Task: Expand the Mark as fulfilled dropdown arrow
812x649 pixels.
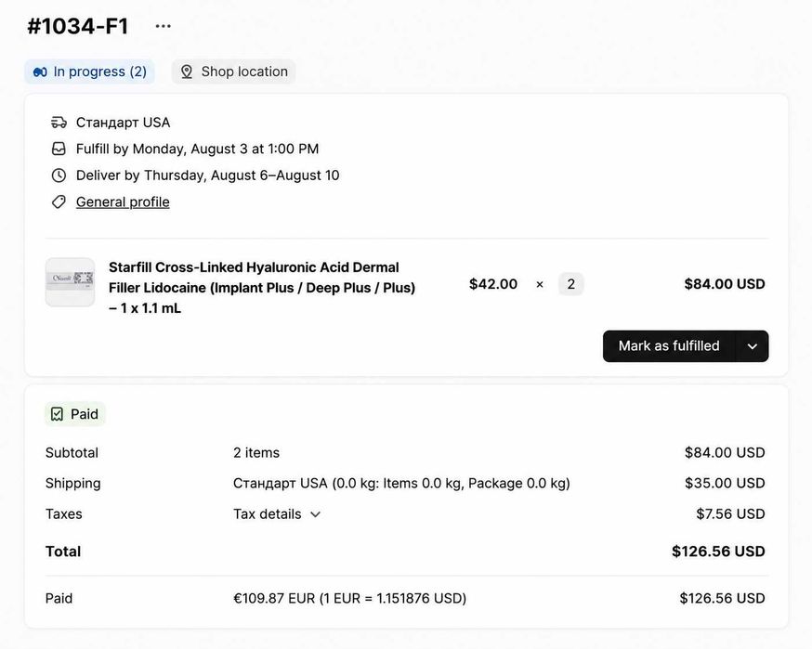Action: point(752,346)
